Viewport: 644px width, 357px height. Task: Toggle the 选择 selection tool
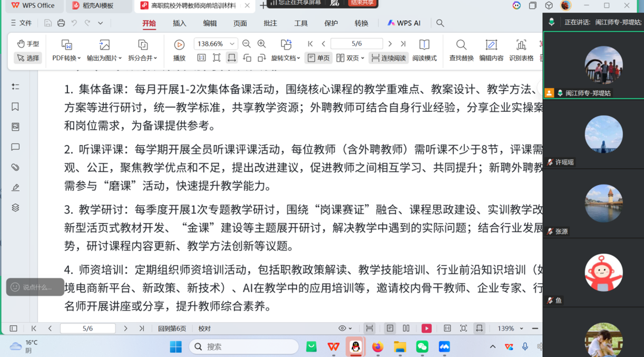(x=28, y=58)
